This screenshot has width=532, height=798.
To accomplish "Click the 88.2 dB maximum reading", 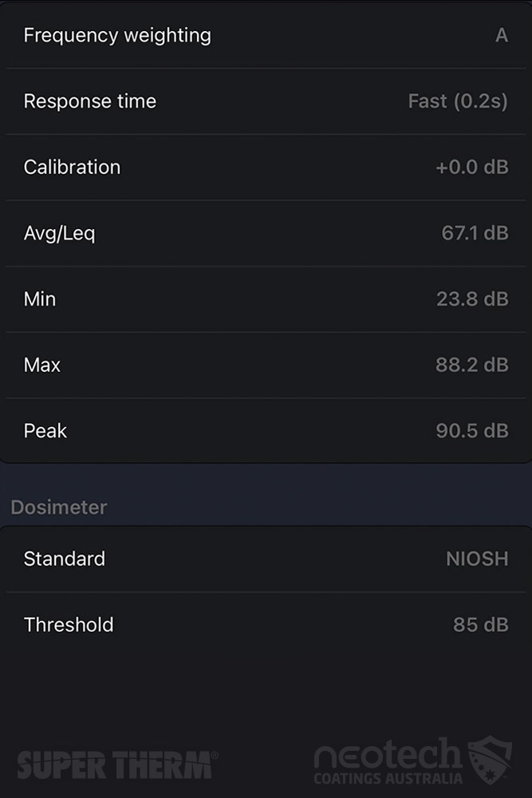I will pyautogui.click(x=472, y=365).
